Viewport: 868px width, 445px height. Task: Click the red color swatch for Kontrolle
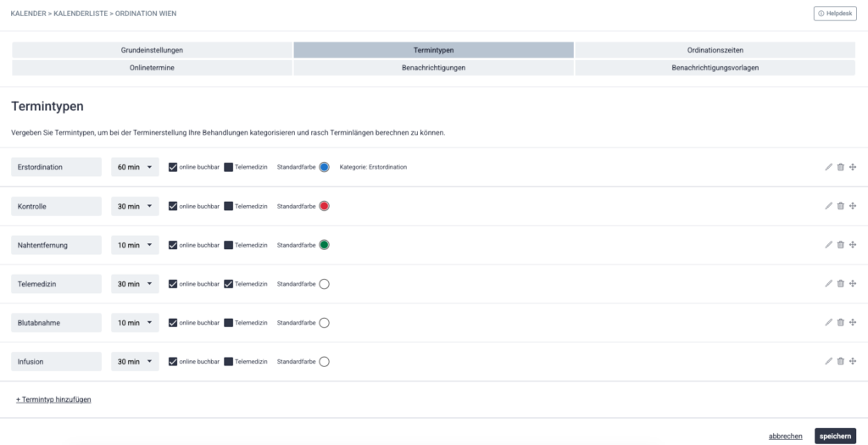tap(324, 206)
